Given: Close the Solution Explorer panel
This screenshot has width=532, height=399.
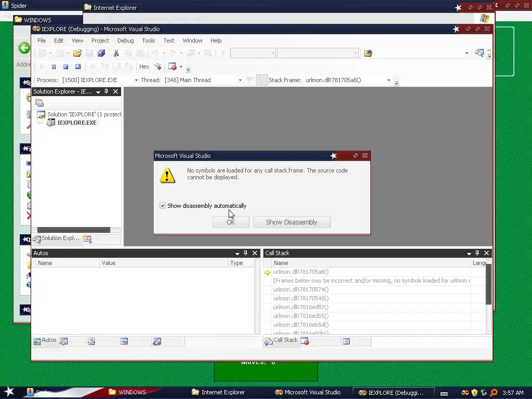Looking at the screenshot, I should pos(116,91).
